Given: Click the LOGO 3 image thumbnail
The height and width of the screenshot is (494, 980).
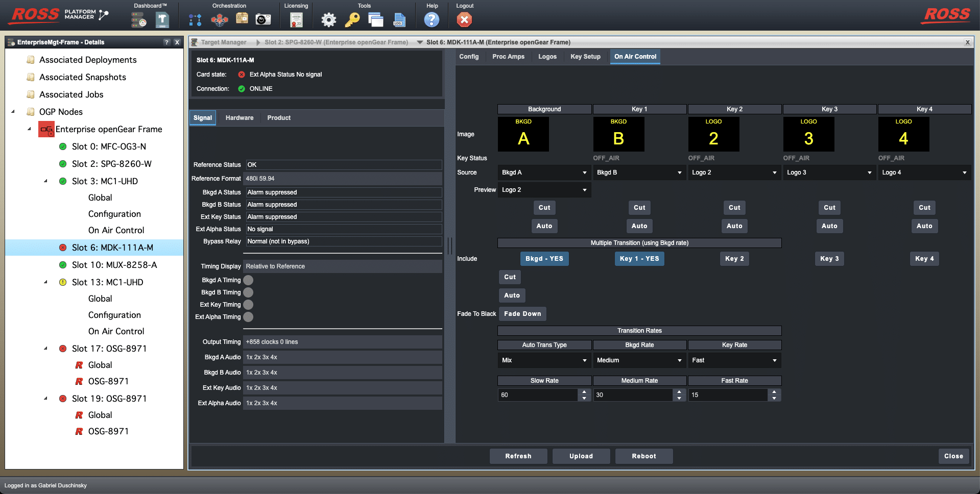Looking at the screenshot, I should point(808,134).
